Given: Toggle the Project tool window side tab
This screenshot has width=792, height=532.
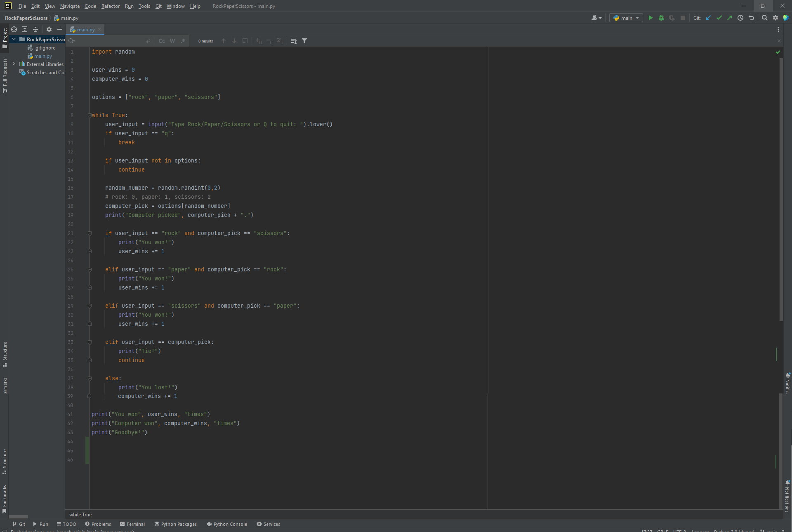Looking at the screenshot, I should coord(5,38).
